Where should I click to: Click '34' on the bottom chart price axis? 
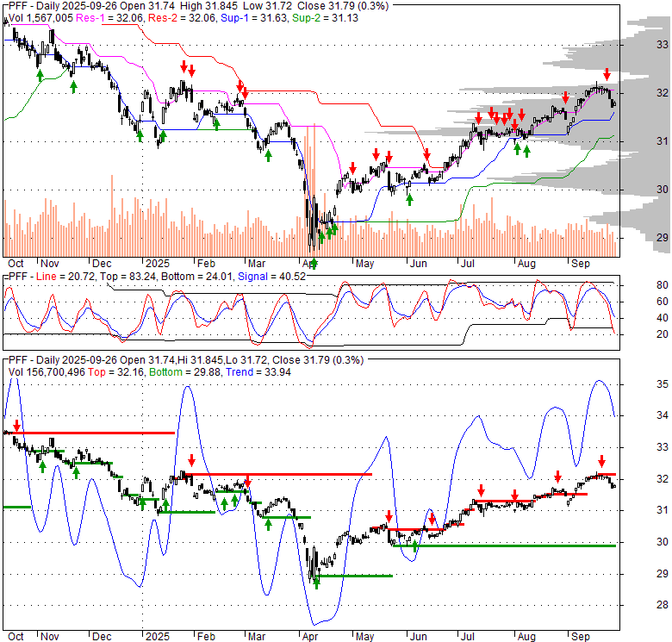(x=663, y=414)
